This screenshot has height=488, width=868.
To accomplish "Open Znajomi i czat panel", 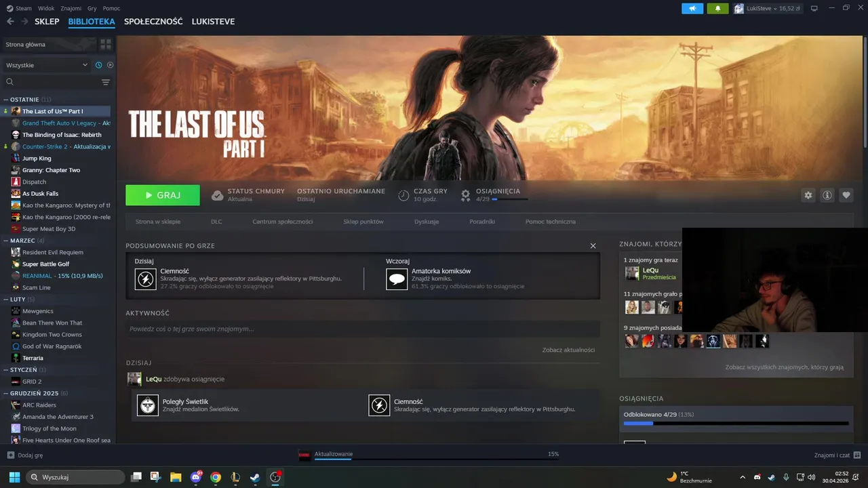I will click(x=837, y=455).
